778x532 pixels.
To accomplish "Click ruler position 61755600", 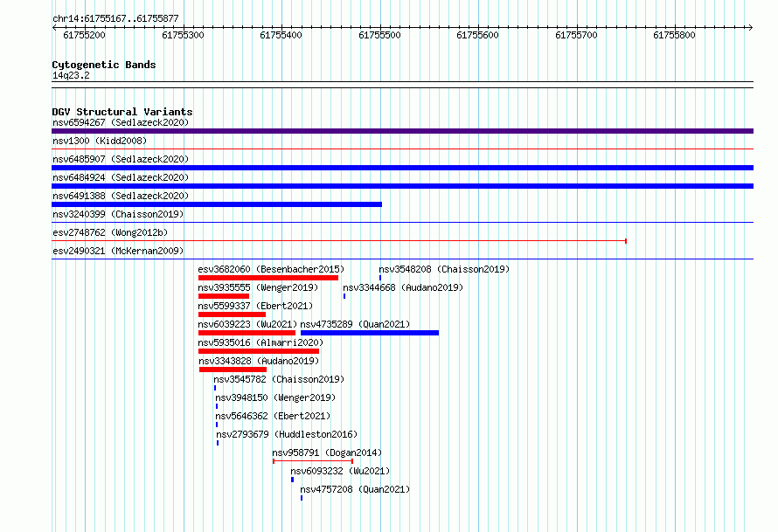I will tap(478, 35).
